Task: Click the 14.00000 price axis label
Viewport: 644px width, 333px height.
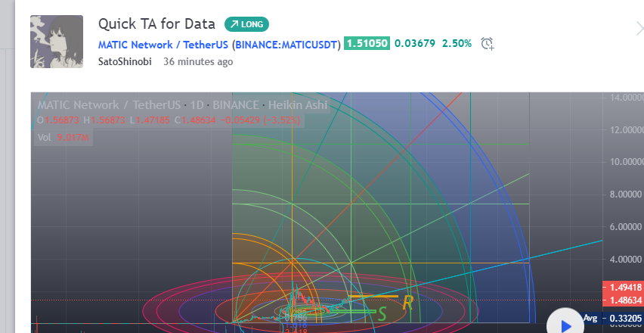Action: (626, 98)
